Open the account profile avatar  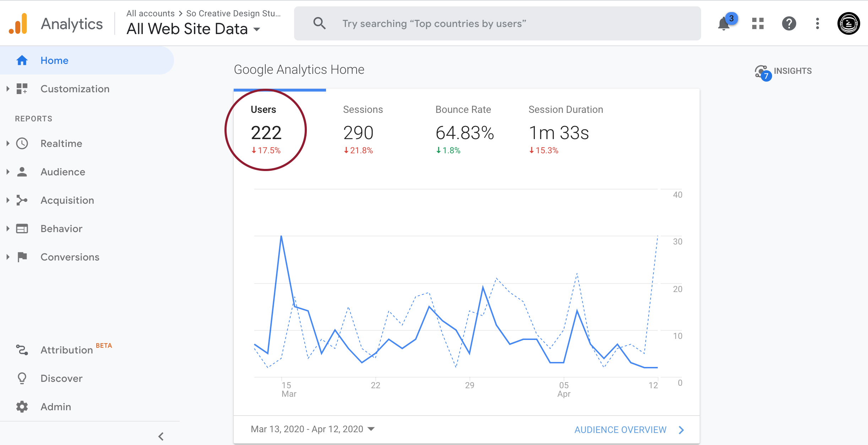point(848,24)
